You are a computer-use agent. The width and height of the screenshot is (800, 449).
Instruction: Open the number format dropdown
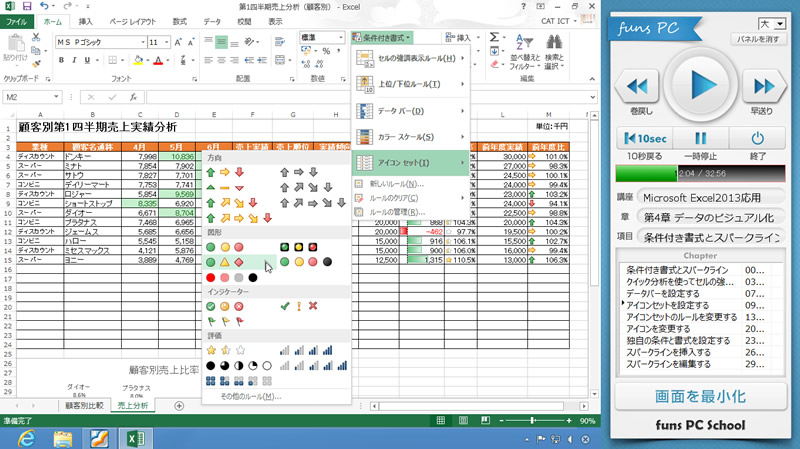340,37
